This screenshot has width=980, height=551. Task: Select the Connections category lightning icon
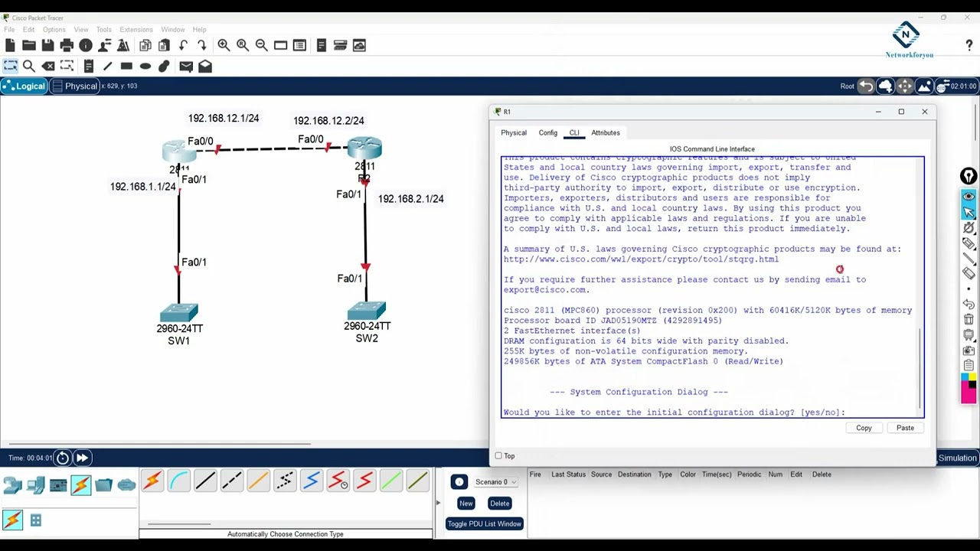(81, 484)
